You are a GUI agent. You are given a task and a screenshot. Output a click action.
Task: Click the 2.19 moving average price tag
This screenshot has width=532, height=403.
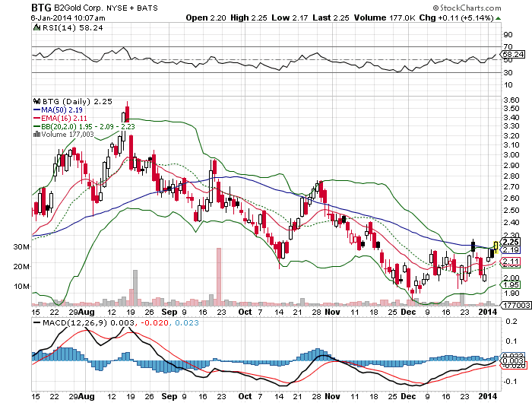coord(510,250)
